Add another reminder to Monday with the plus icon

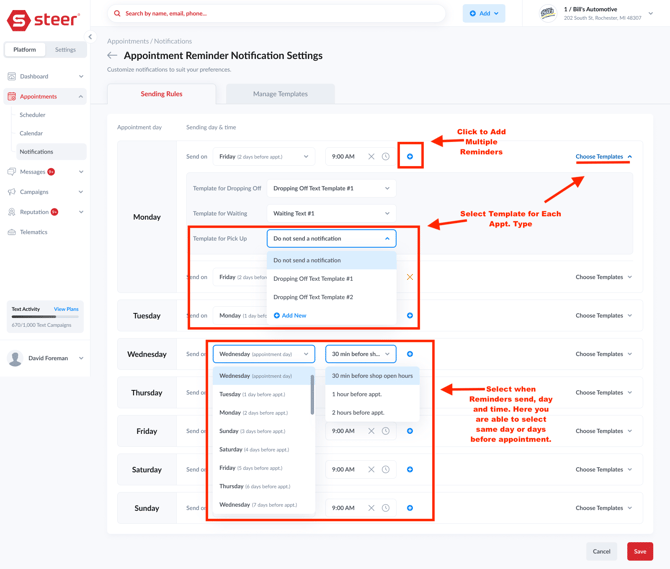pos(410,157)
